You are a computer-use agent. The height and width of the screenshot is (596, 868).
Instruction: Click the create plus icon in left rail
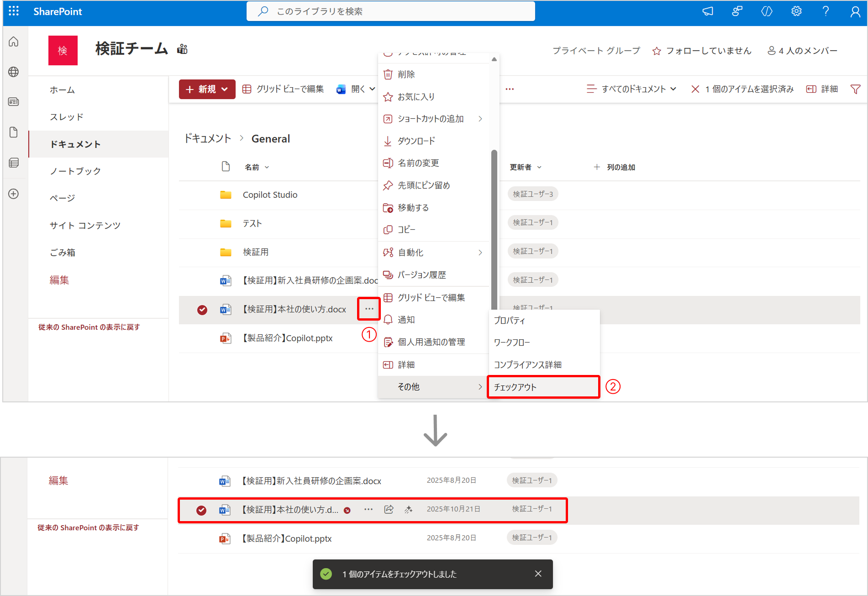pyautogui.click(x=14, y=194)
